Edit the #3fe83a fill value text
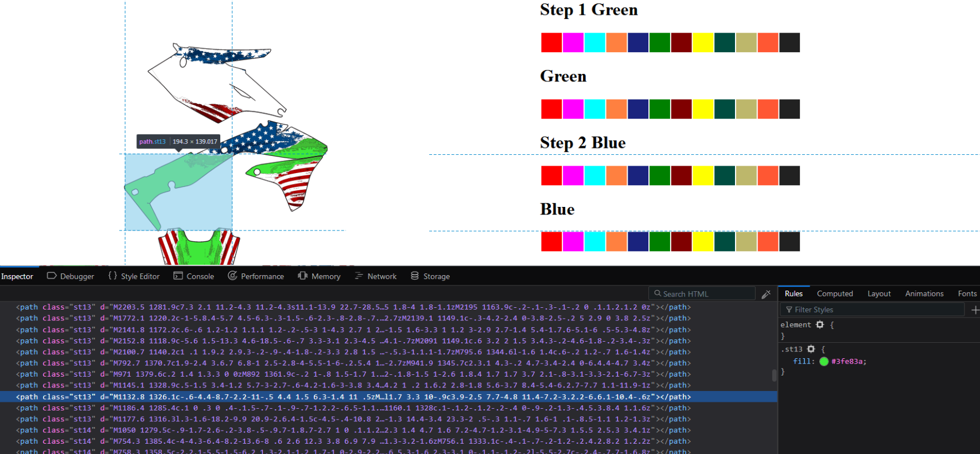This screenshot has width=980, height=454. [x=847, y=361]
